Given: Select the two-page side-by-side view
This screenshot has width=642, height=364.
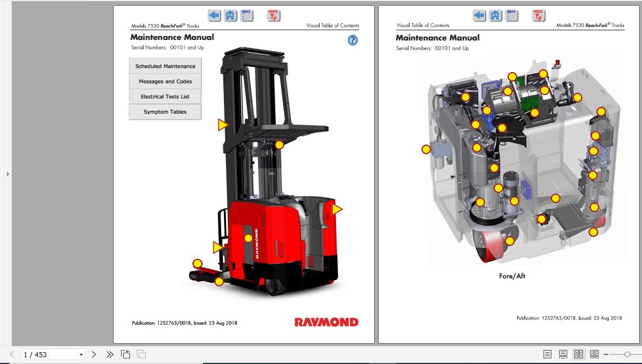Looking at the screenshot, I should (578, 354).
